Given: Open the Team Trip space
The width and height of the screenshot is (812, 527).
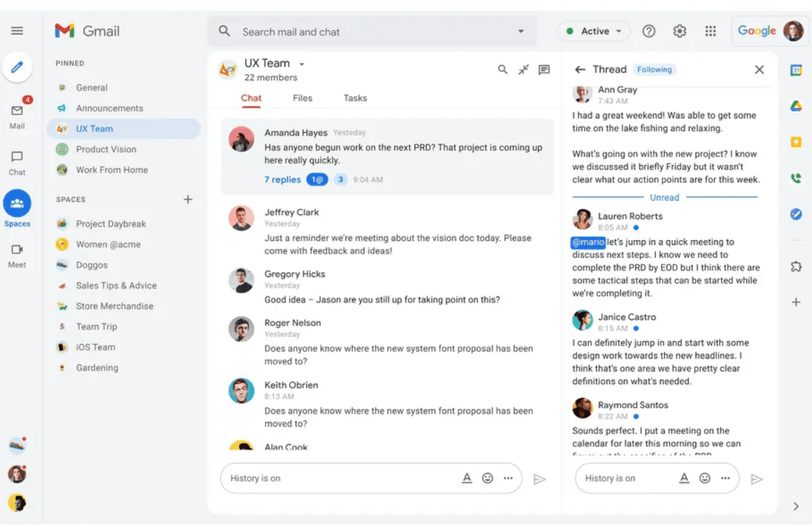Looking at the screenshot, I should [x=124, y=327].
